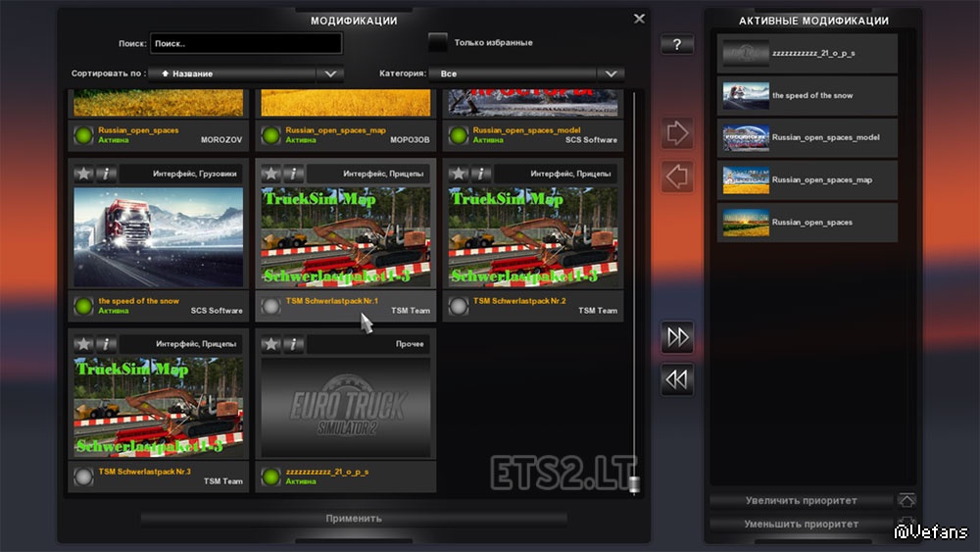The image size is (980, 552).
Task: Select TSM Schwerlastpack Nr.2 thumbnail image
Action: click(533, 237)
